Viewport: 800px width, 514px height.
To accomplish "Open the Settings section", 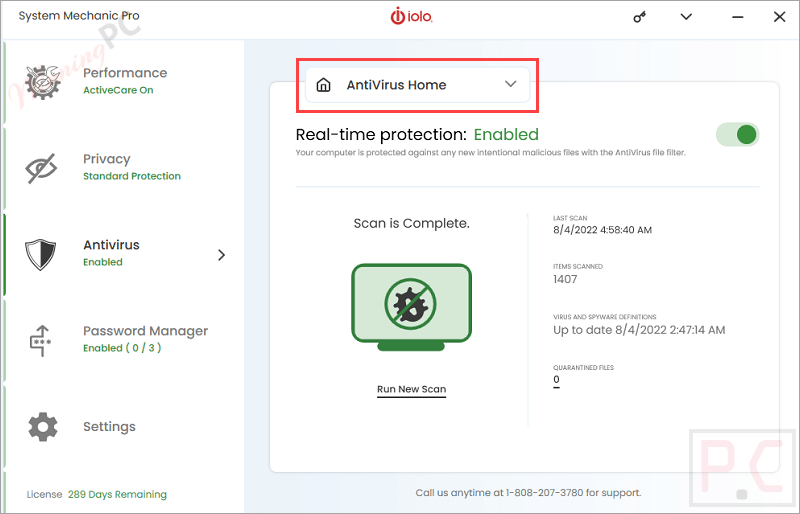I will pos(124,427).
